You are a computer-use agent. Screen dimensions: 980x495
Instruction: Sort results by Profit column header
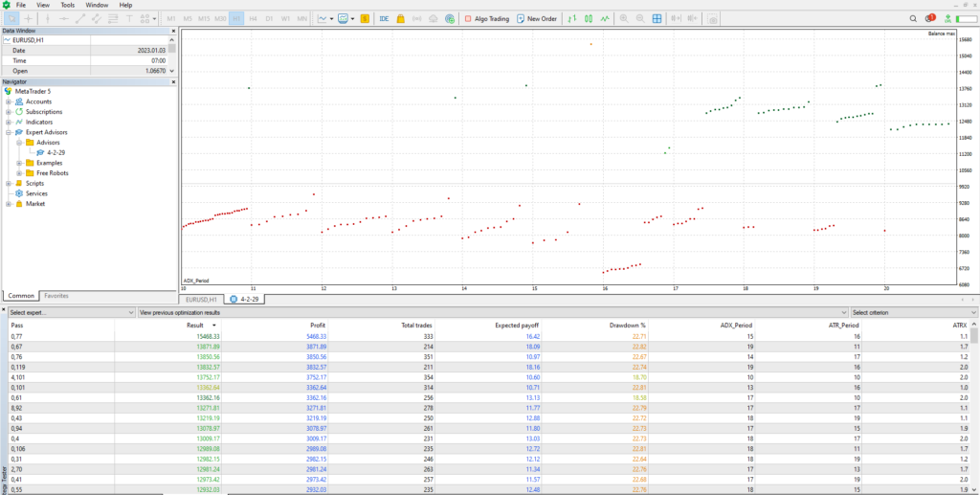[318, 326]
